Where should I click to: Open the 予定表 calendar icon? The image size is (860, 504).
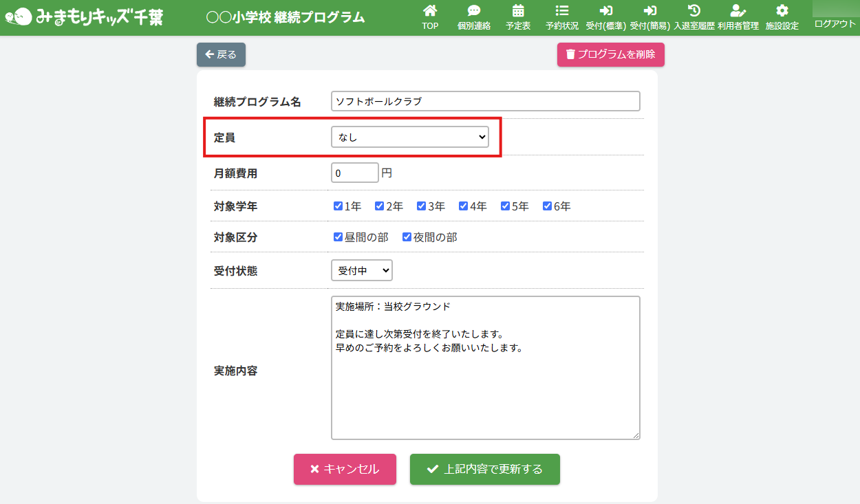pos(517,11)
